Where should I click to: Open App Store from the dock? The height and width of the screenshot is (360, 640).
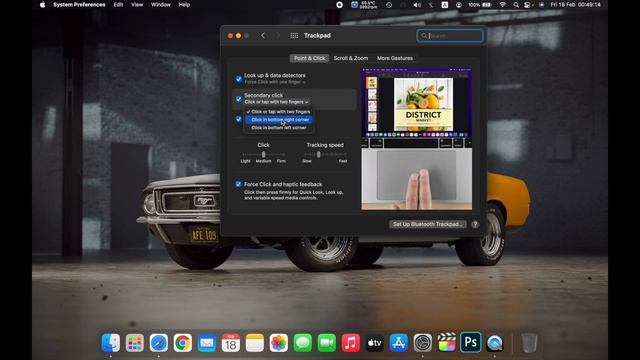click(399, 343)
